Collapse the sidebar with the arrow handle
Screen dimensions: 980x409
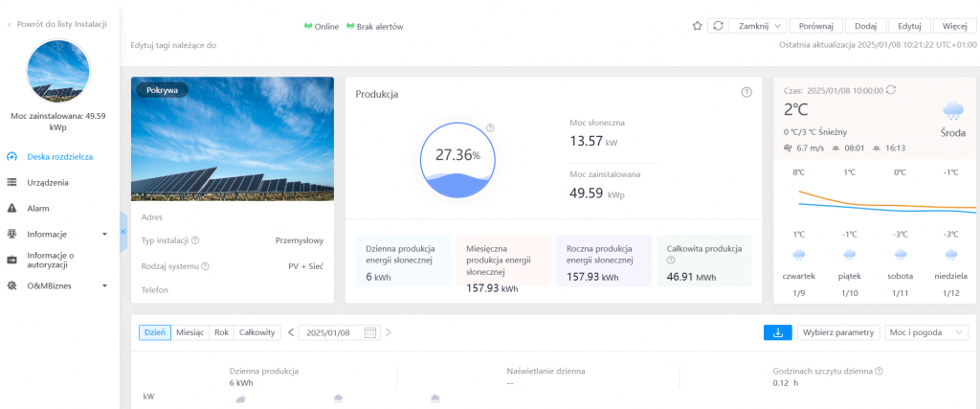point(123,233)
